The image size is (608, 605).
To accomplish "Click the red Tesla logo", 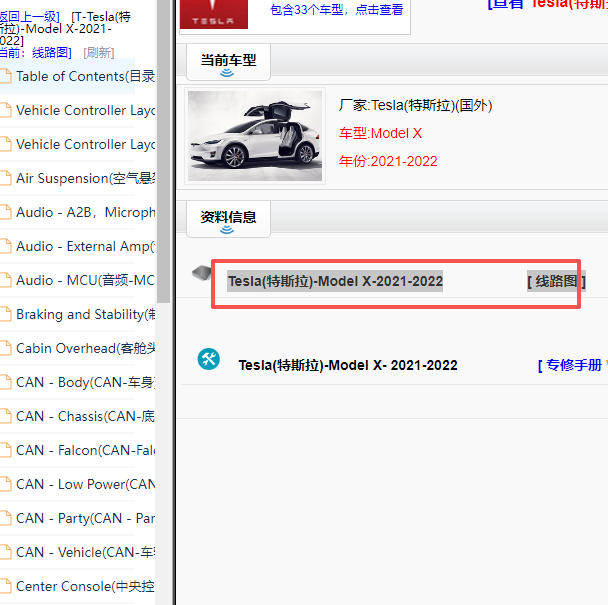I will (x=214, y=14).
